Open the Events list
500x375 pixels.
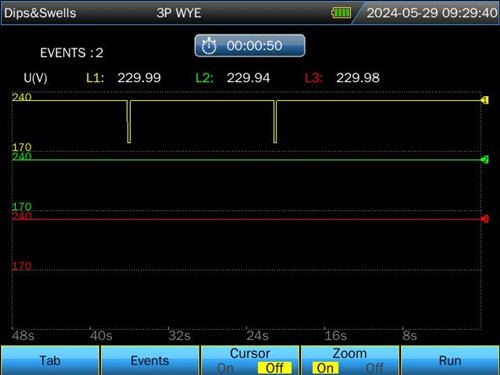150,361
